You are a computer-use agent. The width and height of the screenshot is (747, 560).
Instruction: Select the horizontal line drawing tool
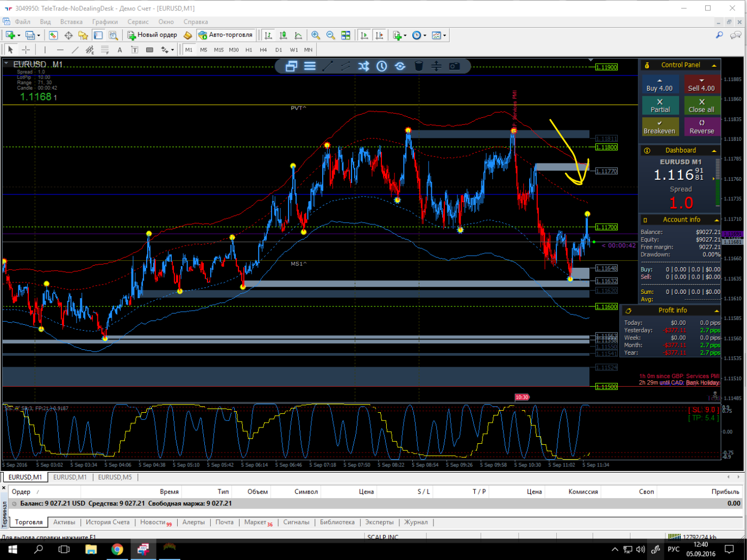60,50
